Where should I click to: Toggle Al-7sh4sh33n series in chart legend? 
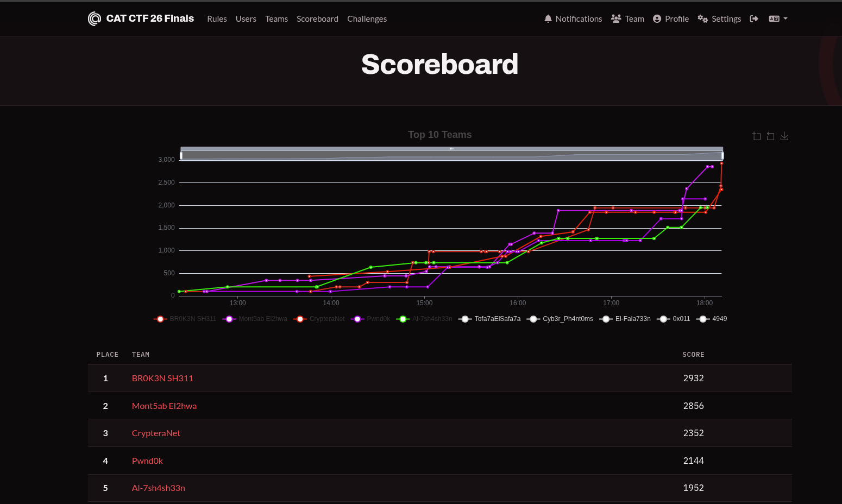(x=424, y=319)
